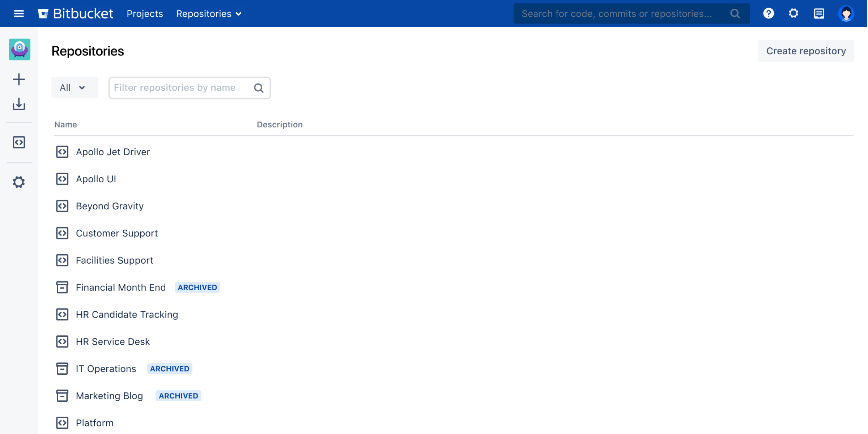Open the help question mark icon

[x=768, y=14]
